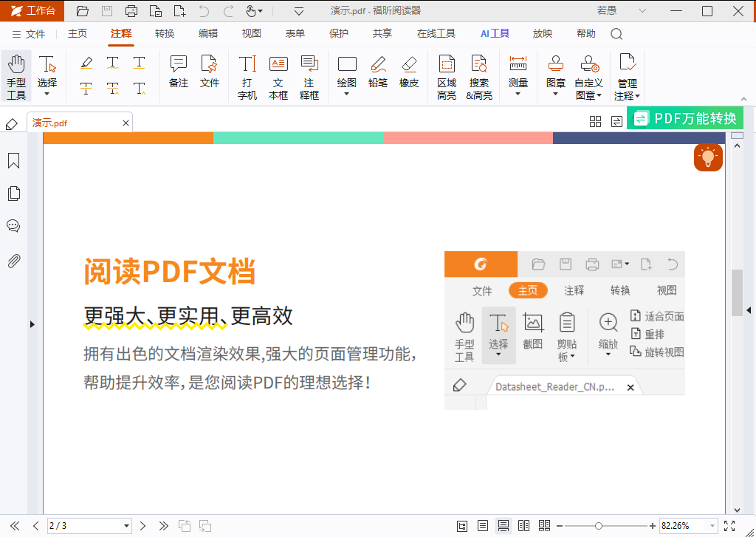
Task: Click the orange lightbulb tips icon
Action: pos(708,157)
